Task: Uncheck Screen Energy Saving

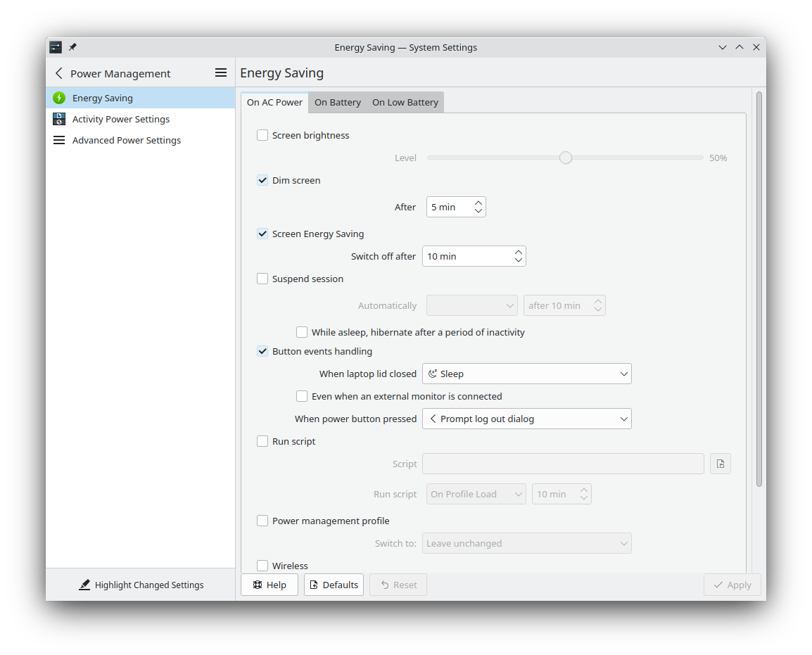Action: [262, 234]
